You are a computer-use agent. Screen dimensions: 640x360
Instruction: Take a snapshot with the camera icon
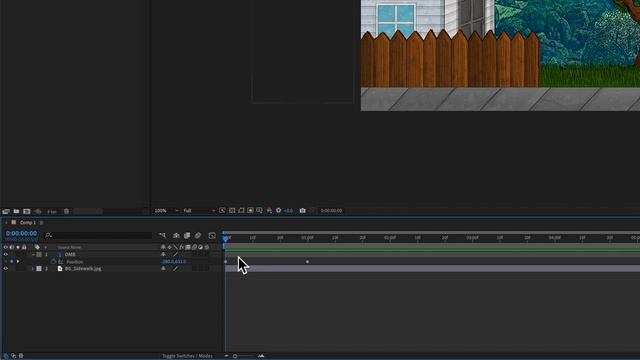[x=302, y=211]
